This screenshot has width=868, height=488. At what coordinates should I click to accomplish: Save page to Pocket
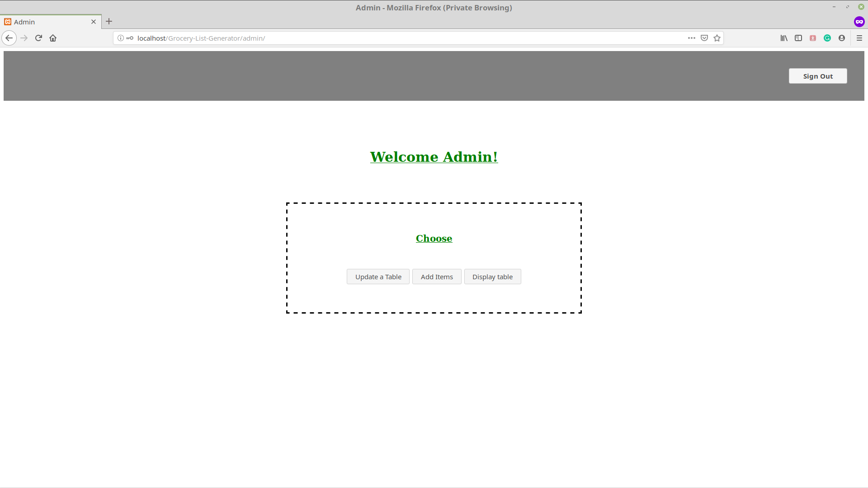tap(704, 38)
